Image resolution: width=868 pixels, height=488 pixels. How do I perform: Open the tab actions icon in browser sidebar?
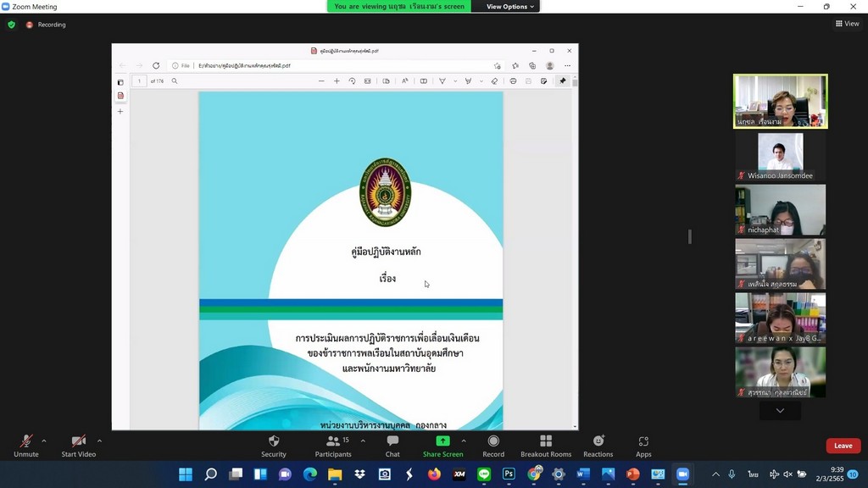pos(120,82)
